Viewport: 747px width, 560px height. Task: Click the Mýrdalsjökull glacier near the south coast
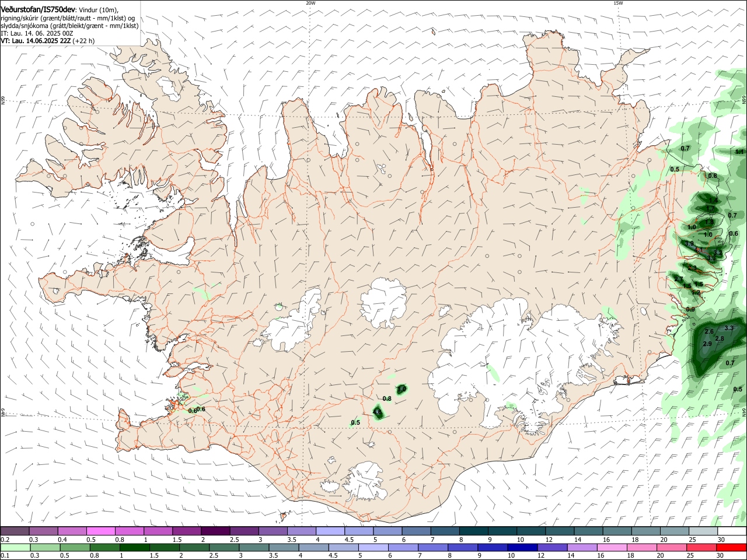[365, 481]
